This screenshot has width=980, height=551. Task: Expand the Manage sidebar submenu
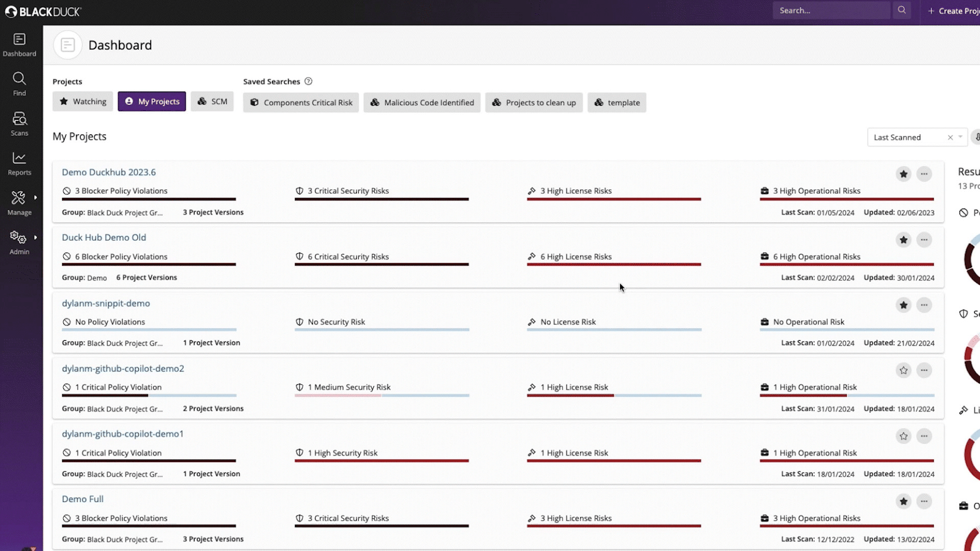[36, 196]
